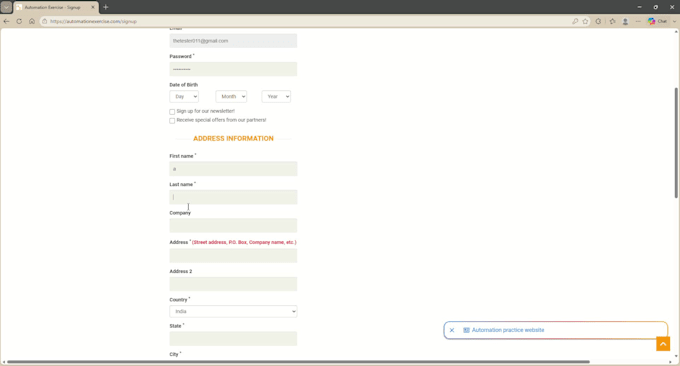Click the Date of Birth label

(x=183, y=85)
